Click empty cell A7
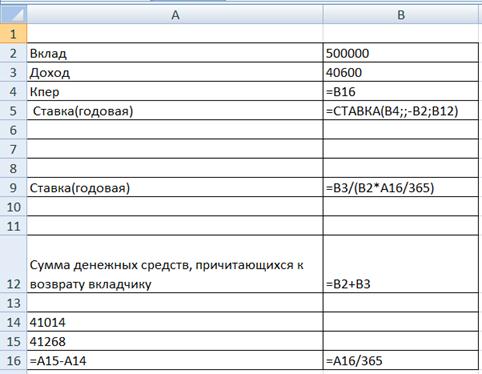This screenshot has width=482, height=374. 175,149
